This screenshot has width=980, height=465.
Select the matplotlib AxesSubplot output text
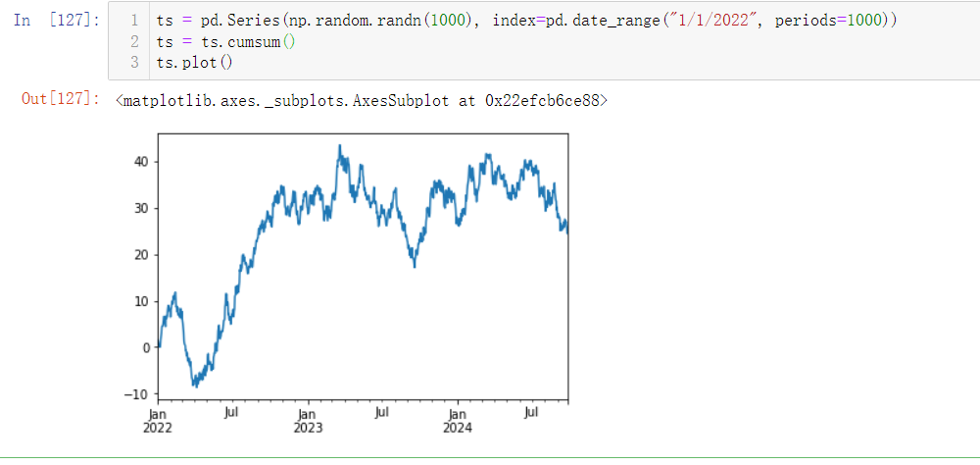coord(362,100)
